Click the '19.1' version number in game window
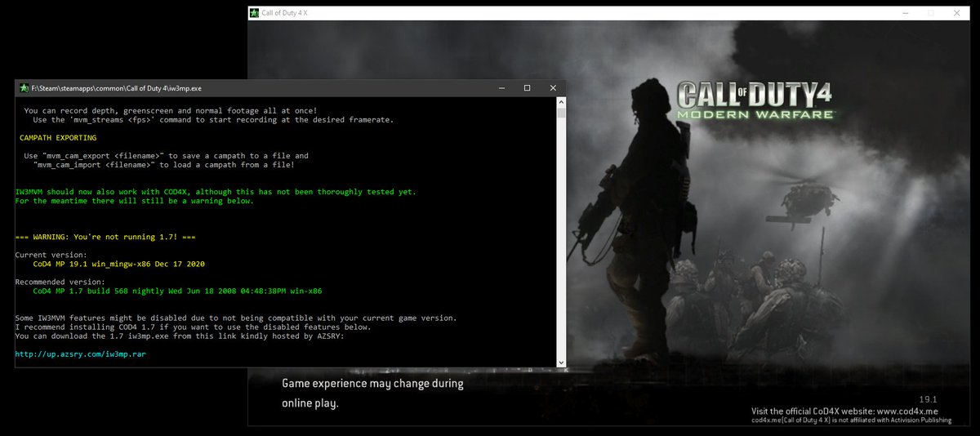 click(x=928, y=398)
